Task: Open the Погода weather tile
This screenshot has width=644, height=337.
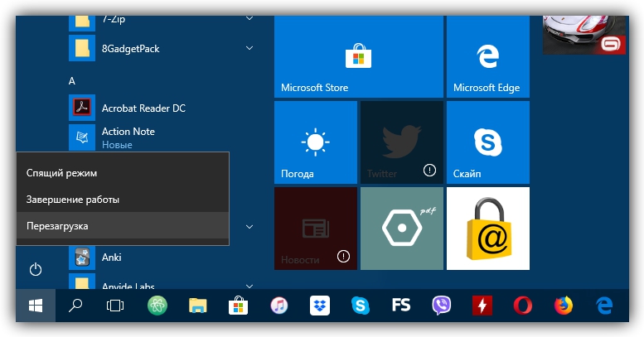Action: click(x=316, y=142)
